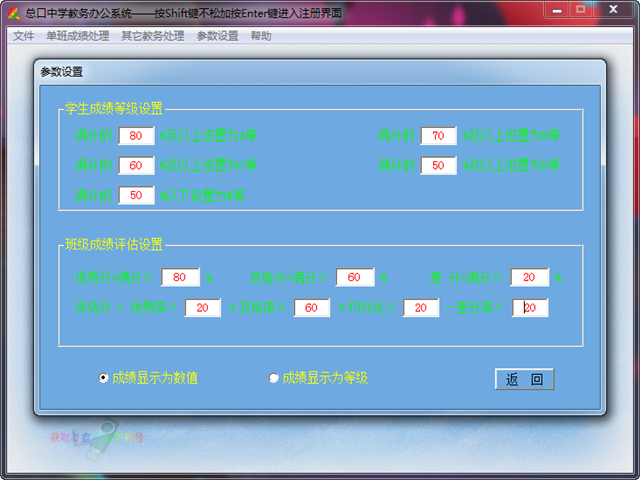Screen dimensions: 640x480
Task: Click the 优秀分 percentage input field
Action: 179,277
